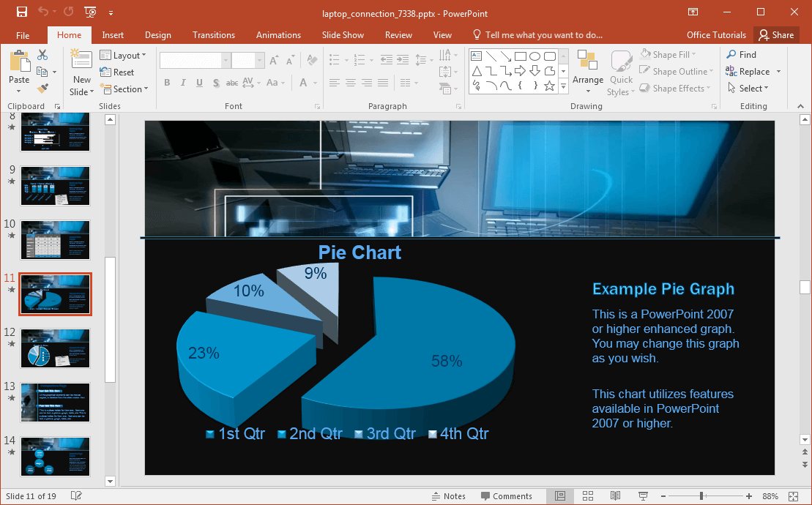Select slide 12 thumbnail

click(56, 348)
